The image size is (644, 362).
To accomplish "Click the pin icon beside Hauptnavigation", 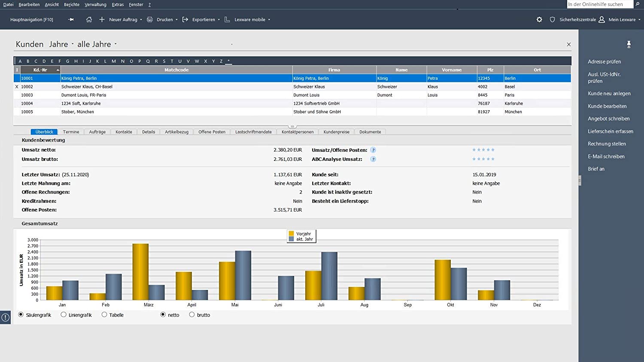I will (71, 20).
